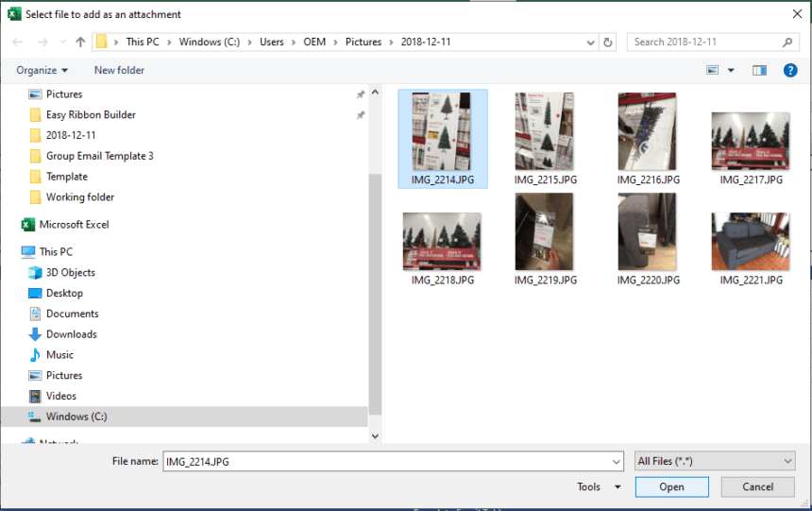Click the Excel icon in title bar
812x511 pixels.
point(14,14)
